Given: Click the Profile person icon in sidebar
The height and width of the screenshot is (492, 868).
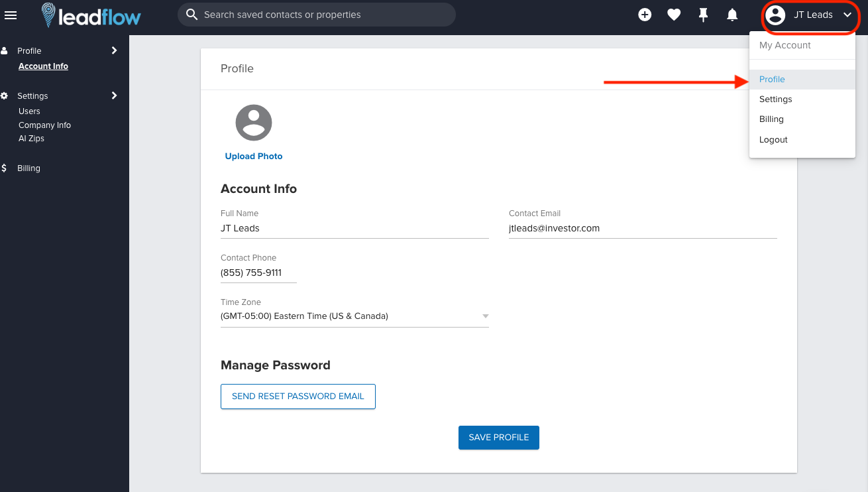Looking at the screenshot, I should 5,50.
